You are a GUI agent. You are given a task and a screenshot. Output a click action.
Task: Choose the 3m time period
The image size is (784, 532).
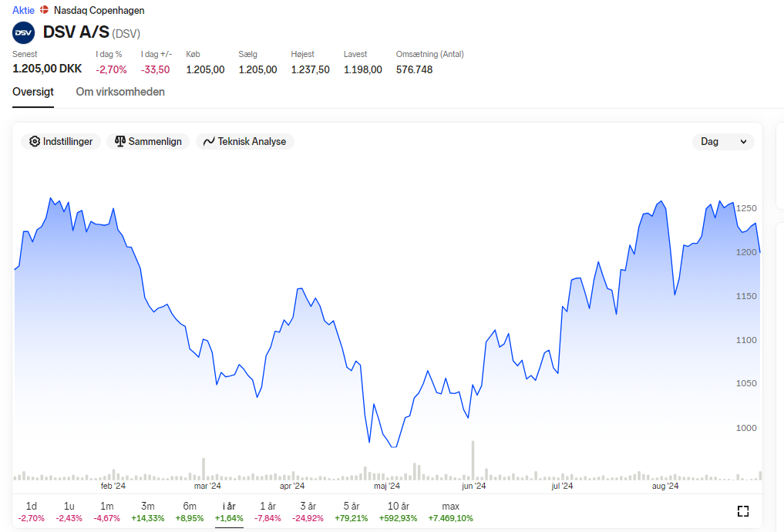point(147,511)
